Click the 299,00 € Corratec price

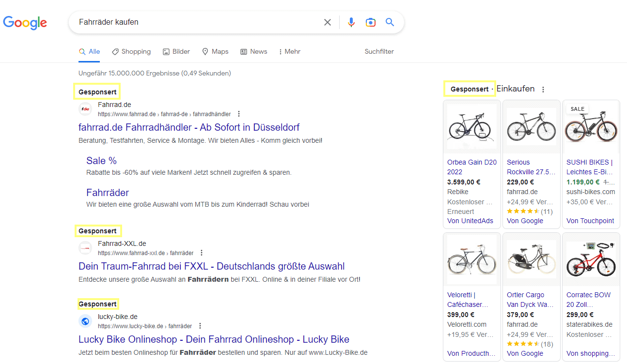pos(580,315)
